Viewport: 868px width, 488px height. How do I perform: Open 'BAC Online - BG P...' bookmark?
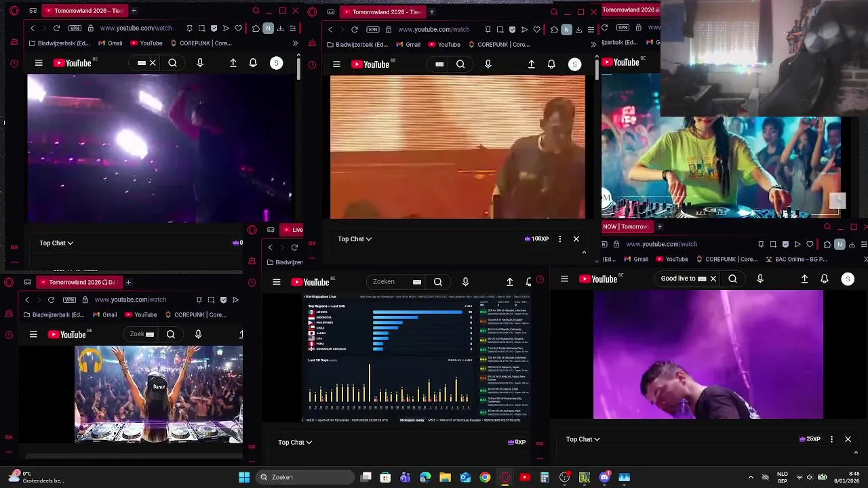(x=797, y=259)
